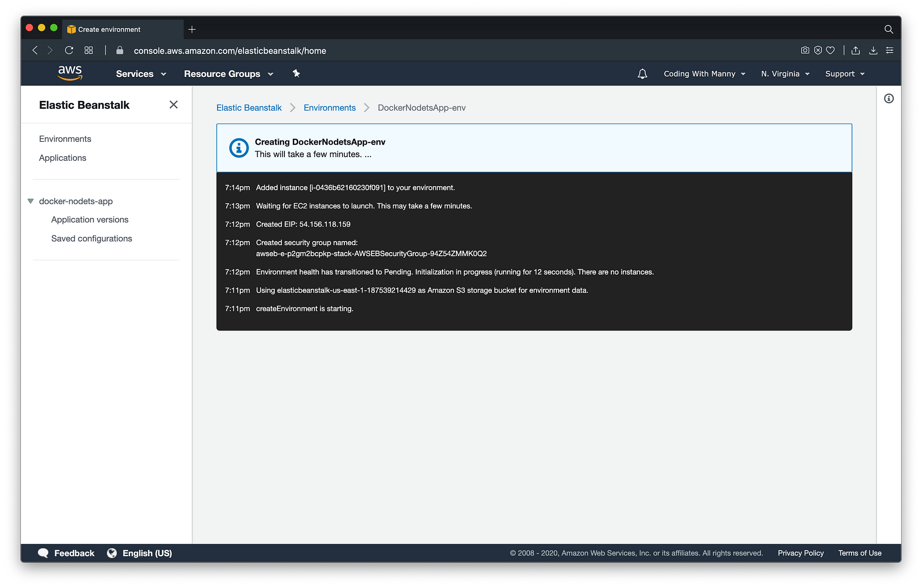This screenshot has height=588, width=922.
Task: Click the info icon in creation banner
Action: [x=237, y=147]
